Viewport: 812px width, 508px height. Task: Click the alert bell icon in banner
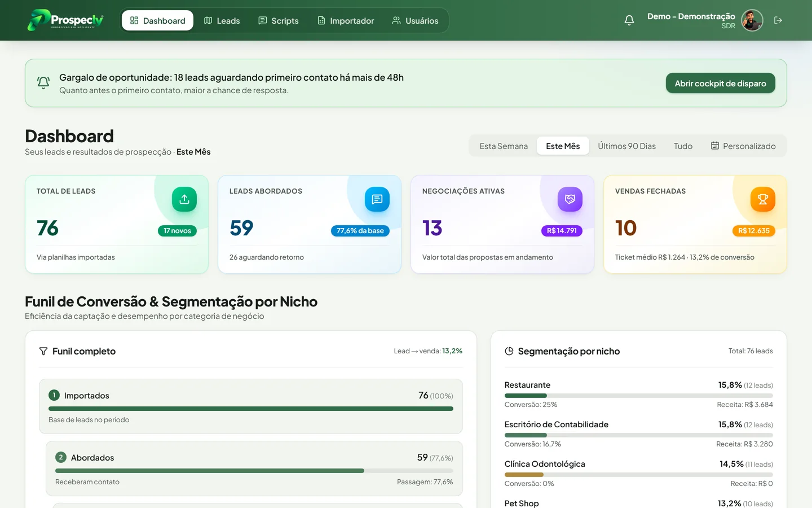43,83
